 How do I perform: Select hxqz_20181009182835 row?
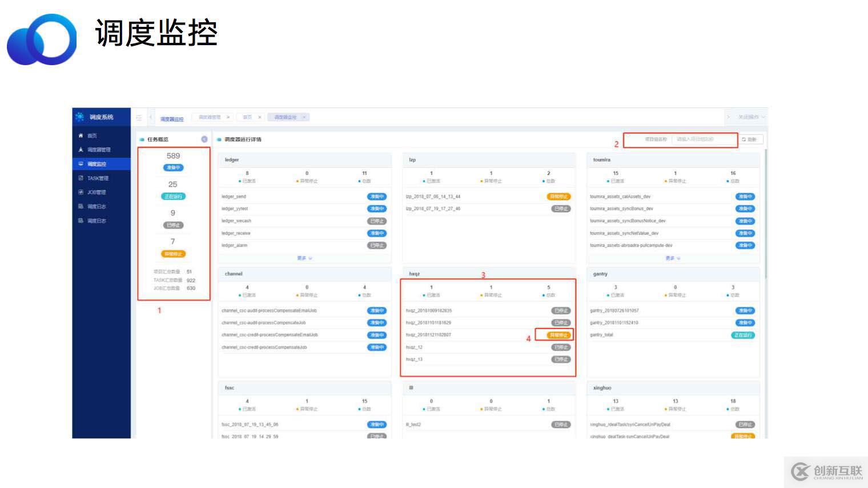coord(488,311)
